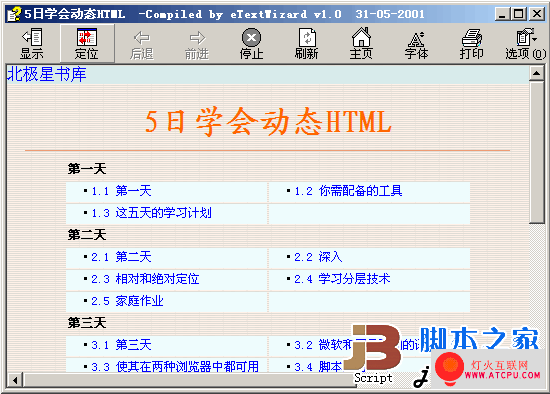
Task: Click the horizontal scrollbar left arrow
Action: pos(15,380)
